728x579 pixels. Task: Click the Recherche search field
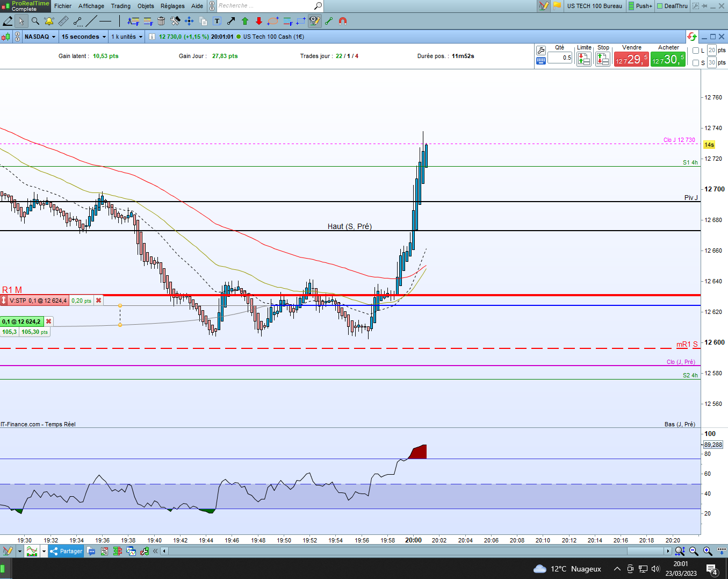click(x=265, y=6)
